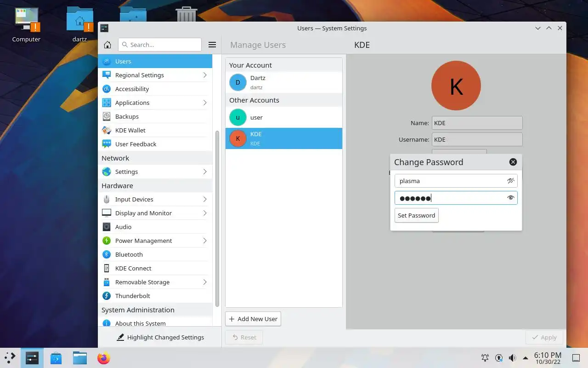This screenshot has width=588, height=368.
Task: Click Highlight Changed Settings
Action: pyautogui.click(x=160, y=337)
